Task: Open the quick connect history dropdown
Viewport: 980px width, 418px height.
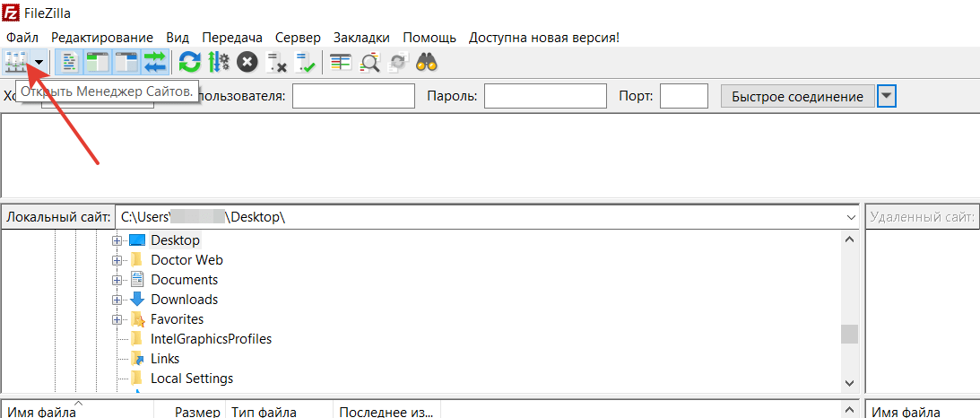Action: 887,96
